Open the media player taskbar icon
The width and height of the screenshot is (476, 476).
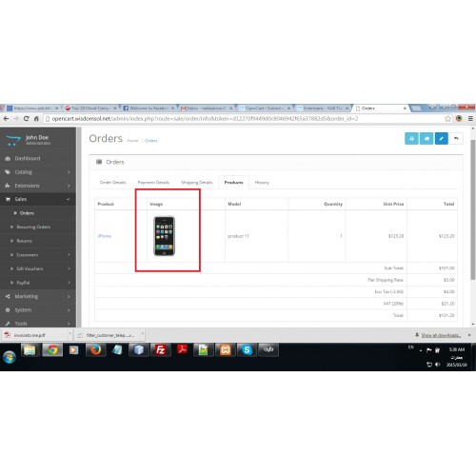pos(73,349)
